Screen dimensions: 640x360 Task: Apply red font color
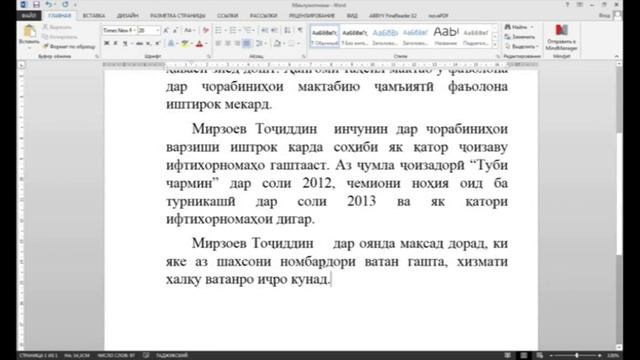(x=199, y=43)
